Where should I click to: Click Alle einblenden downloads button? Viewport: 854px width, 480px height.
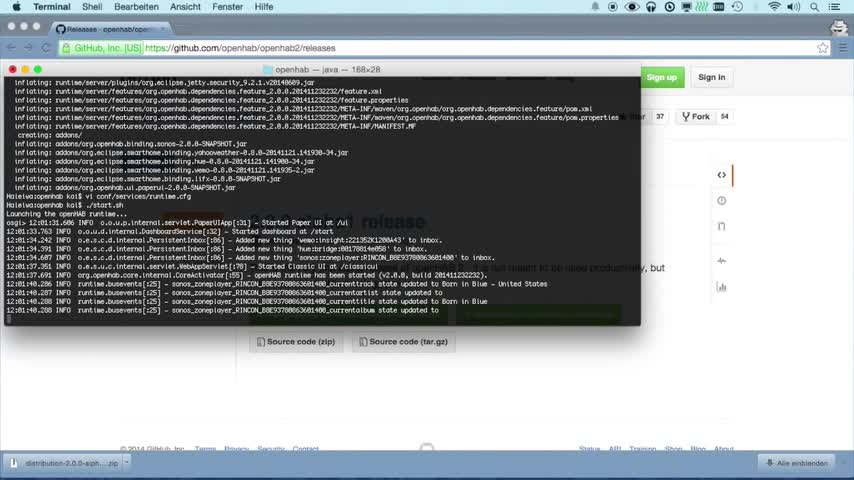[796, 463]
